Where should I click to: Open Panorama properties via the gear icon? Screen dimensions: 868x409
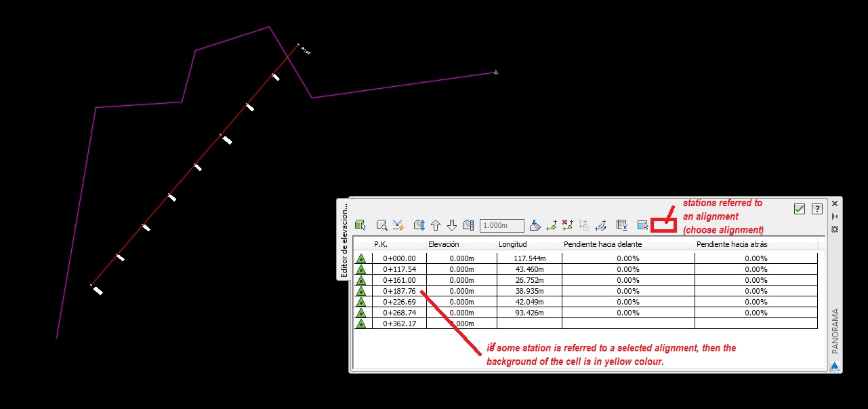point(835,229)
